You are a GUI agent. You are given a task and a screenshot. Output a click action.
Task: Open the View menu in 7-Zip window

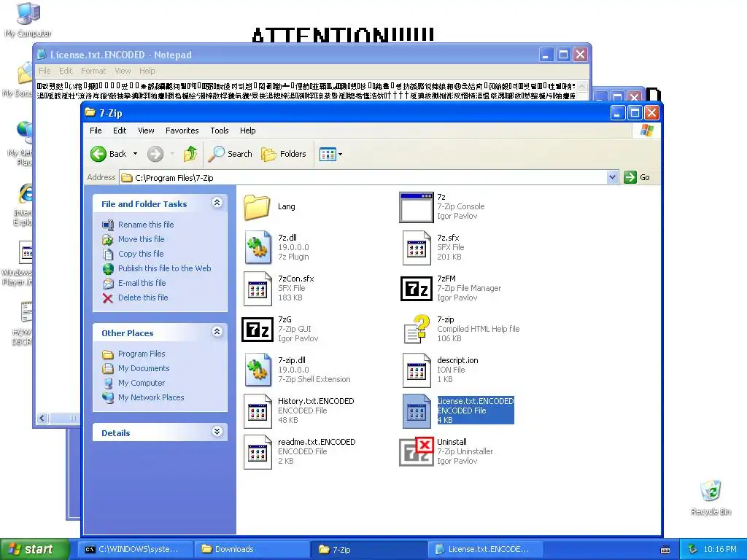point(146,131)
